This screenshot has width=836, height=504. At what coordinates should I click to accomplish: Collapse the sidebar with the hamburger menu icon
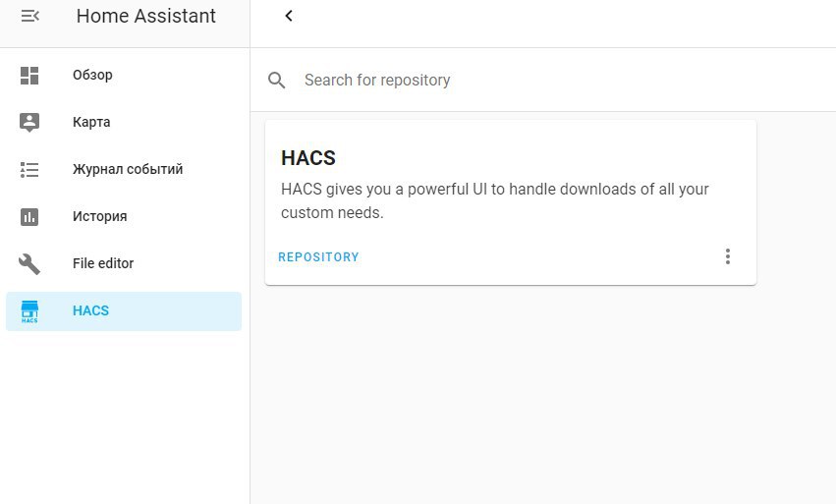(29, 16)
